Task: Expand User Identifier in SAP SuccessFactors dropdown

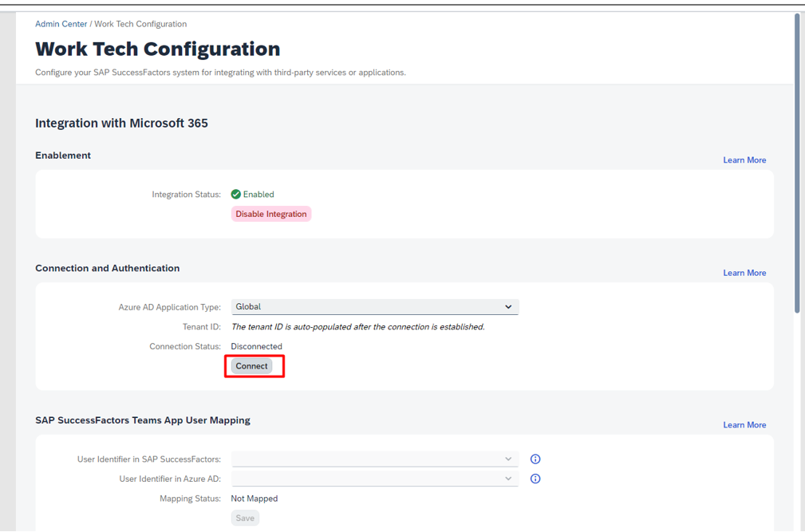Action: pyautogui.click(x=375, y=459)
